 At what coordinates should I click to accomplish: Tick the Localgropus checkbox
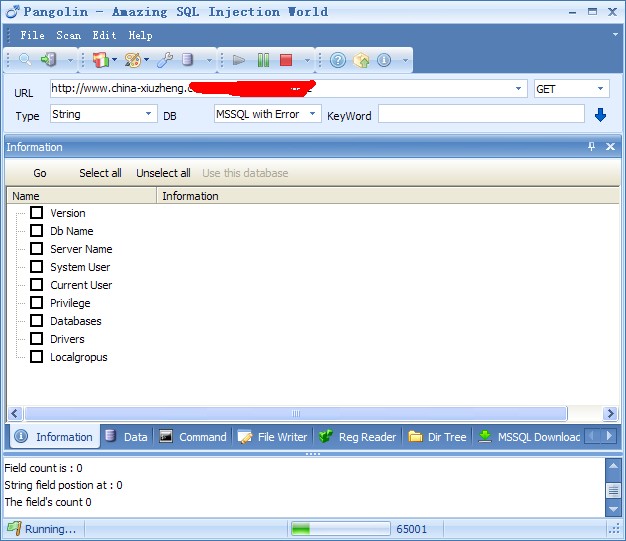tap(36, 356)
